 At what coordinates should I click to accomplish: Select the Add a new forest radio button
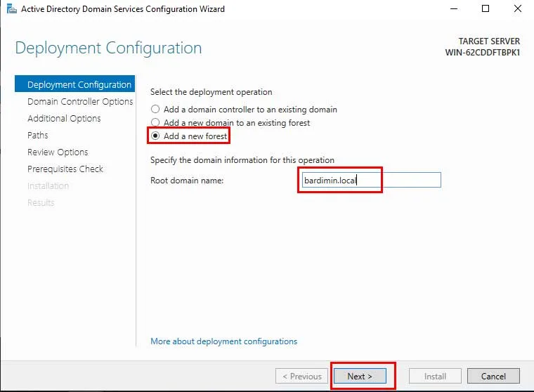tap(155, 136)
